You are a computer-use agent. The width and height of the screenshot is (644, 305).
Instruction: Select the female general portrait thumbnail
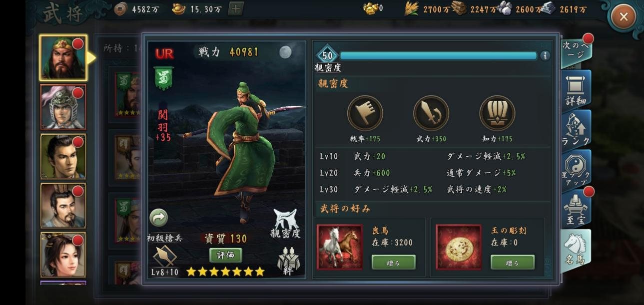[x=63, y=255]
